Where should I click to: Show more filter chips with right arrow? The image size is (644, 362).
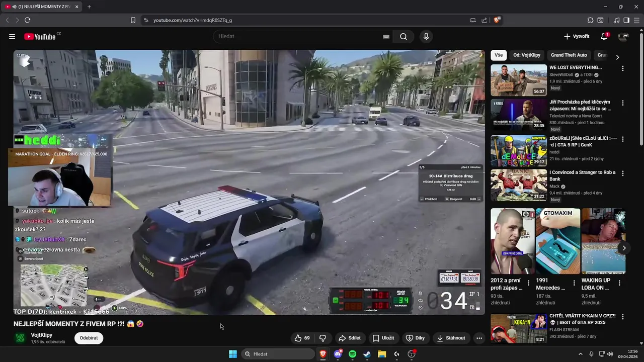(617, 57)
